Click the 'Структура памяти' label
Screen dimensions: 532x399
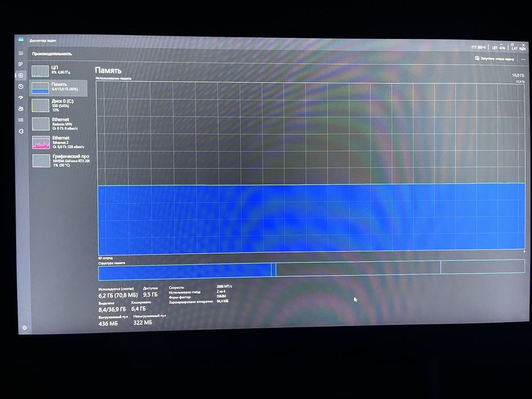[112, 263]
